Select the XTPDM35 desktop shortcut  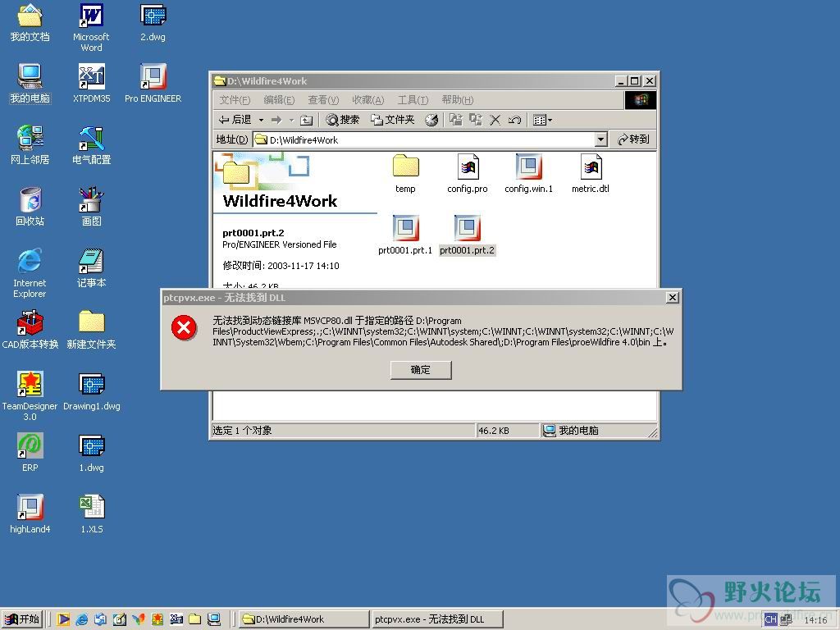click(92, 84)
